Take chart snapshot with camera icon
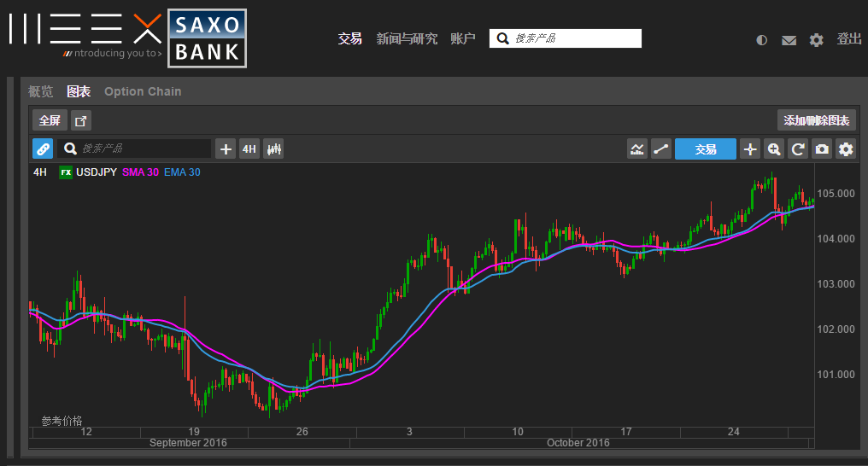 point(822,149)
